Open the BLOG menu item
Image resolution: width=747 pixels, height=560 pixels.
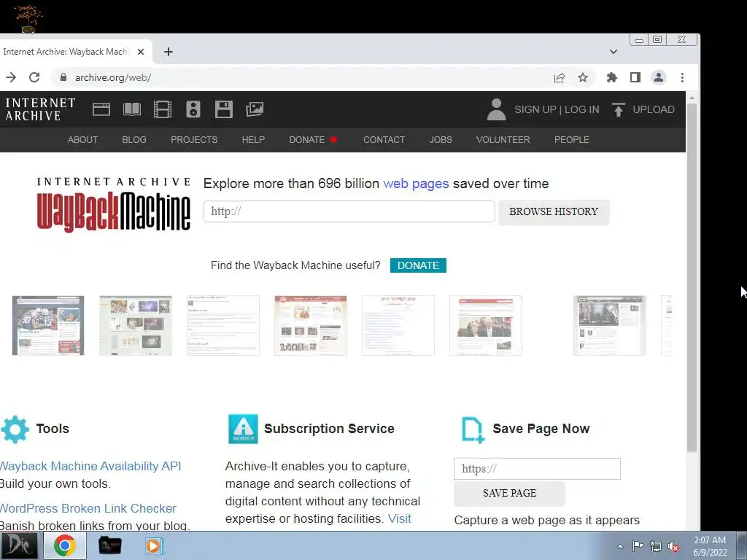(x=134, y=140)
